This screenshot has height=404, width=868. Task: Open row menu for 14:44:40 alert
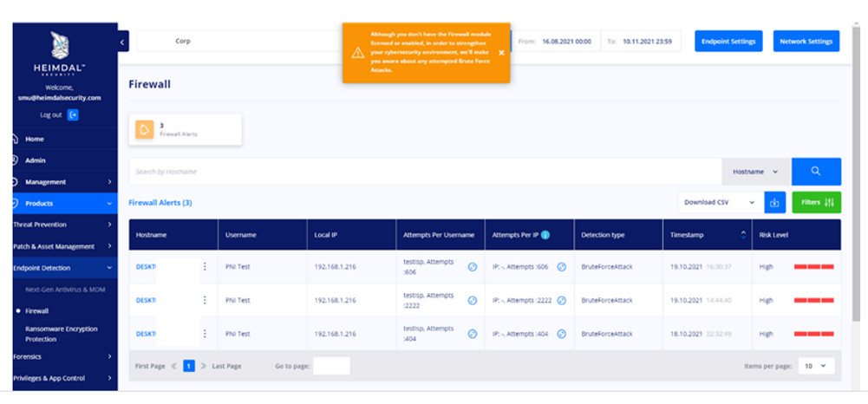[205, 300]
